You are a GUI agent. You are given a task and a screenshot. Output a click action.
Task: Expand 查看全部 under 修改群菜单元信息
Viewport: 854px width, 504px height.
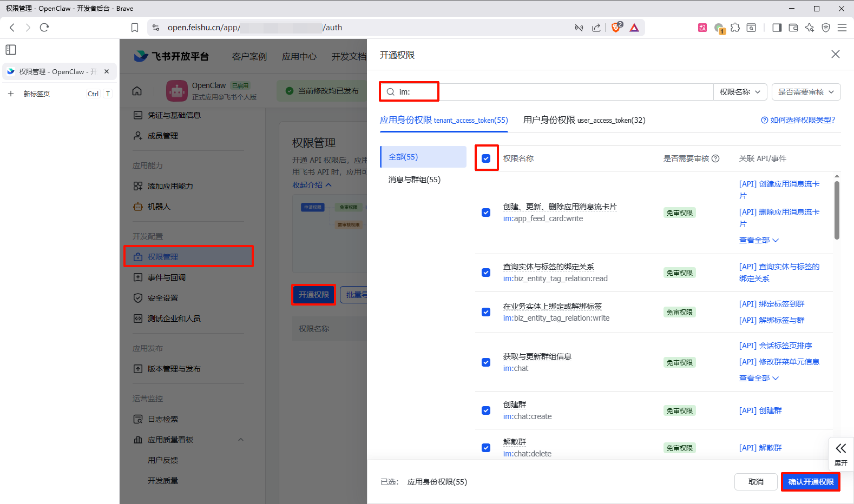(x=759, y=378)
